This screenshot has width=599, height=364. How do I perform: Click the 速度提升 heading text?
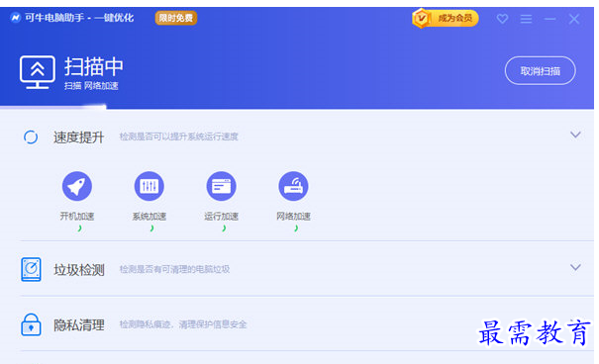pos(78,137)
